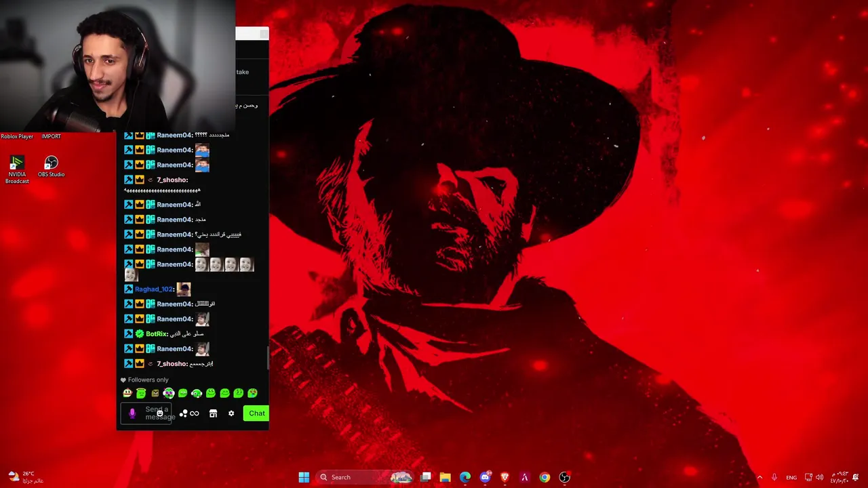Click the IMPORT desktop label

tap(51, 136)
